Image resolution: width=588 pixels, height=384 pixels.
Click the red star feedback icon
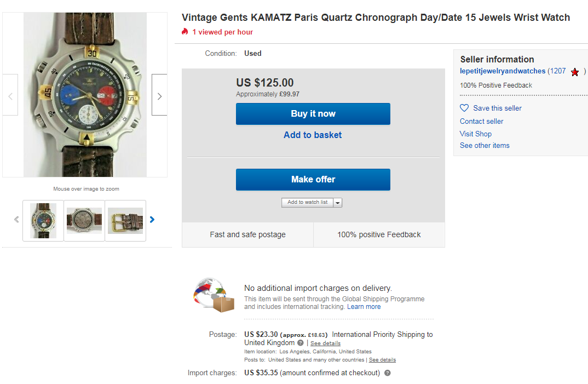pyautogui.click(x=575, y=72)
